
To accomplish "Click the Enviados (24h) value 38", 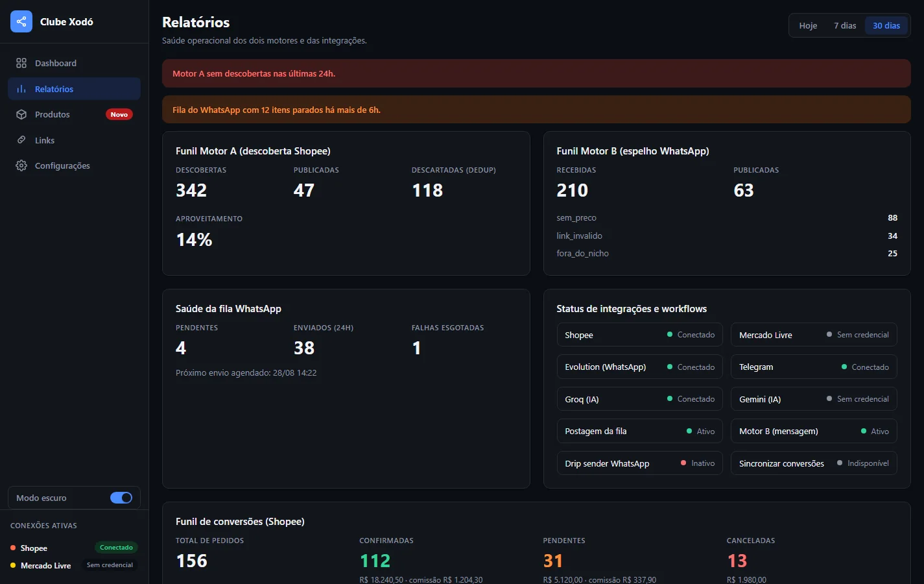I will (x=304, y=348).
